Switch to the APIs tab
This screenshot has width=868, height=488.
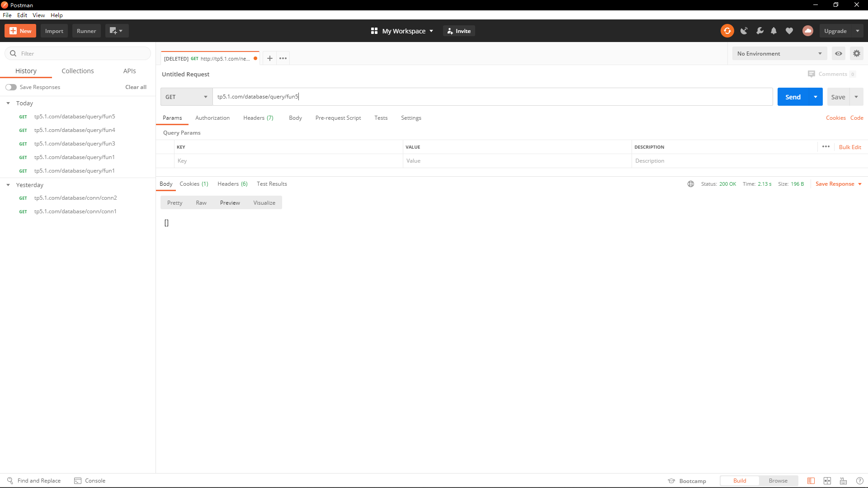[130, 71]
